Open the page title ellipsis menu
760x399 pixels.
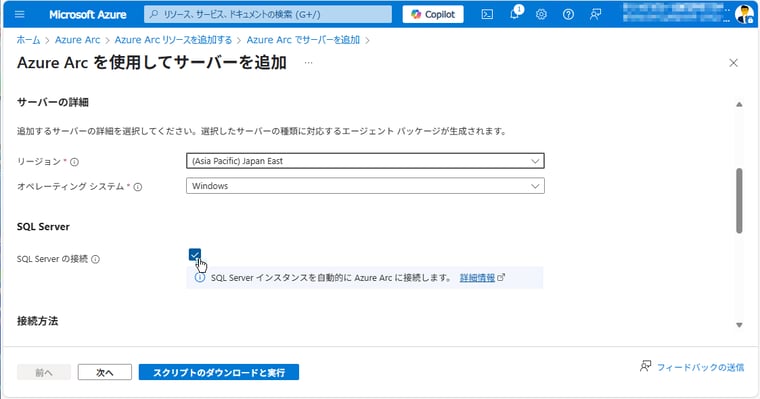pos(308,63)
